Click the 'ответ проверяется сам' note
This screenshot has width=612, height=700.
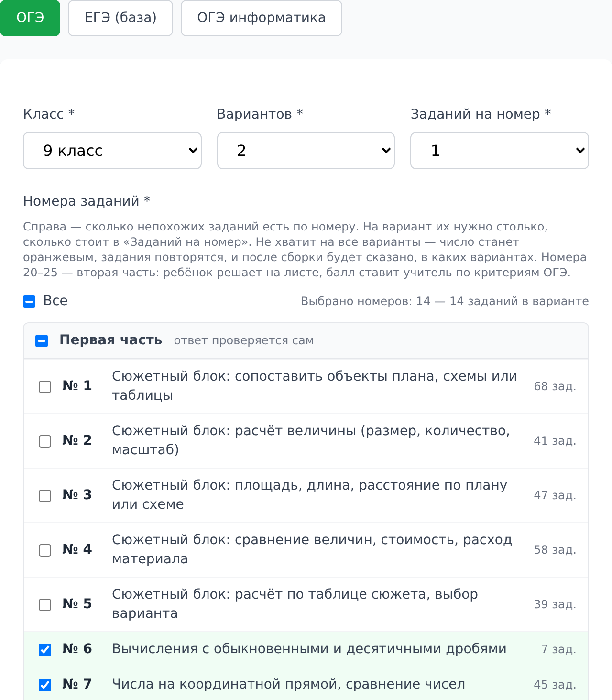(244, 340)
